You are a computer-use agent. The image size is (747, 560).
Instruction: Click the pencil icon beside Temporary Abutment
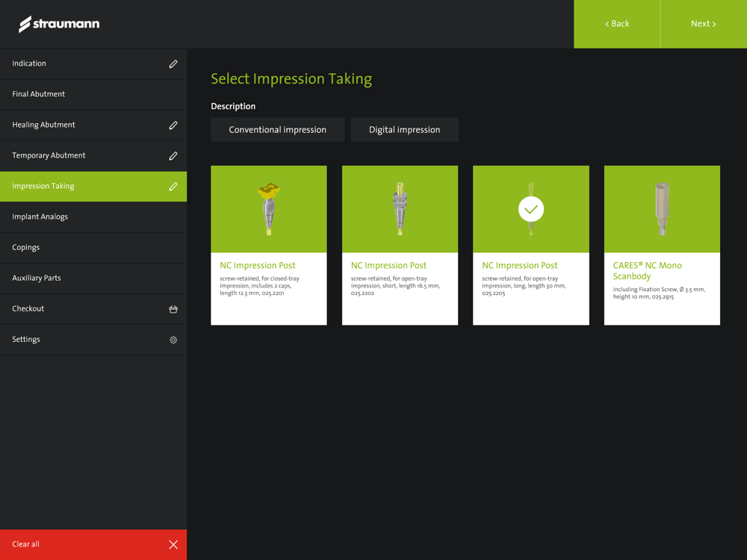tap(173, 156)
